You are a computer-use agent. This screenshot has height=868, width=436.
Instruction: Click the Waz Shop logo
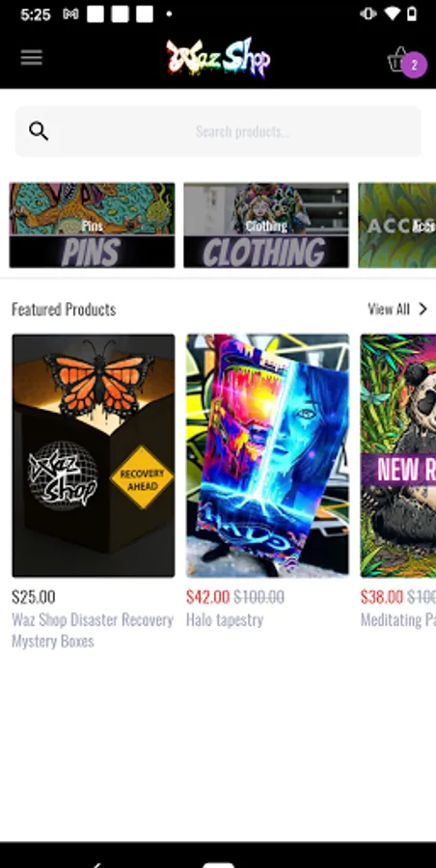pyautogui.click(x=218, y=58)
